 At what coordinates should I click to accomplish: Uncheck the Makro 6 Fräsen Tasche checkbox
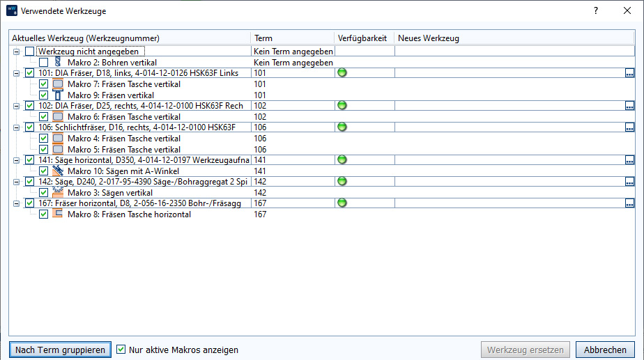click(x=43, y=116)
